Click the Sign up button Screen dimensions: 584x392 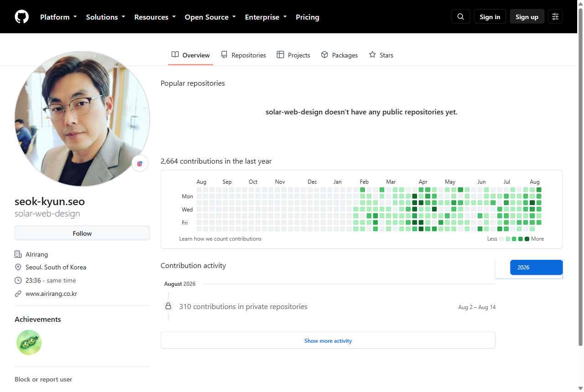click(x=527, y=17)
